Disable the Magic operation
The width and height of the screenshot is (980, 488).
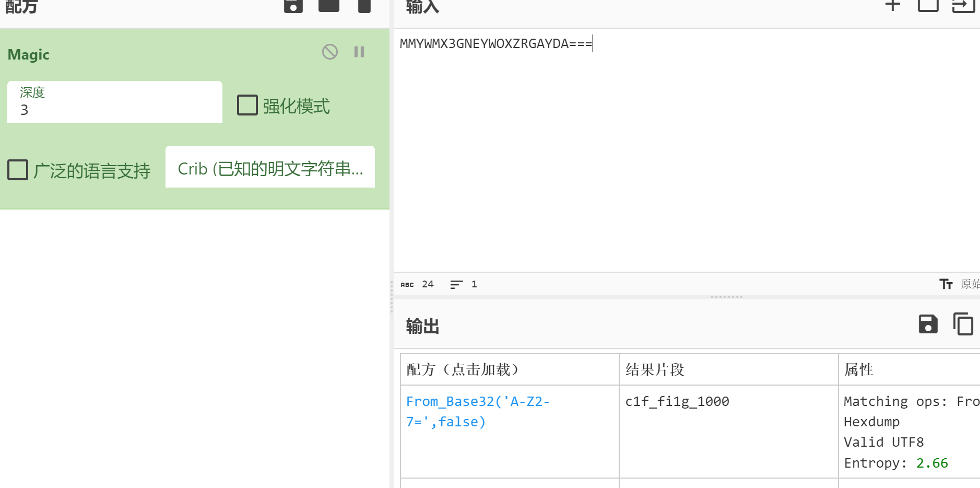pyautogui.click(x=329, y=52)
